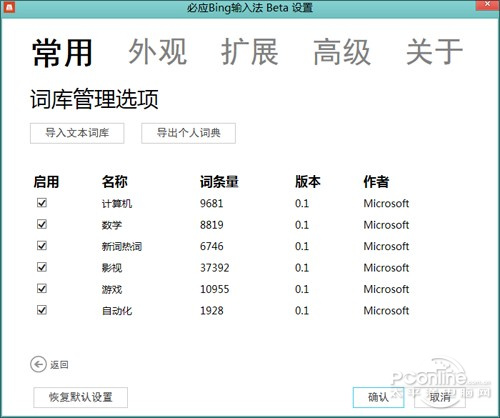This screenshot has height=418, width=500.
Task: Click Microsoft author in 计算机 row
Action: (x=386, y=203)
